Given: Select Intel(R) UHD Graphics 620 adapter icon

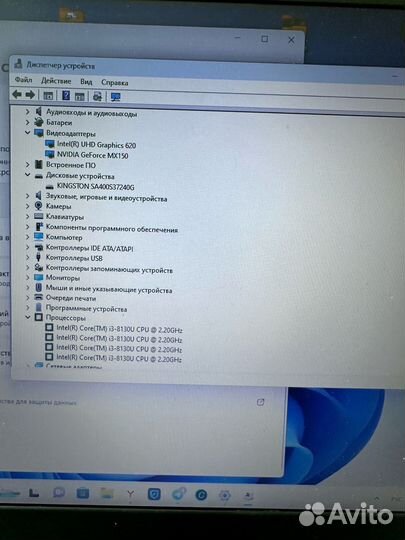Looking at the screenshot, I should tap(50, 144).
